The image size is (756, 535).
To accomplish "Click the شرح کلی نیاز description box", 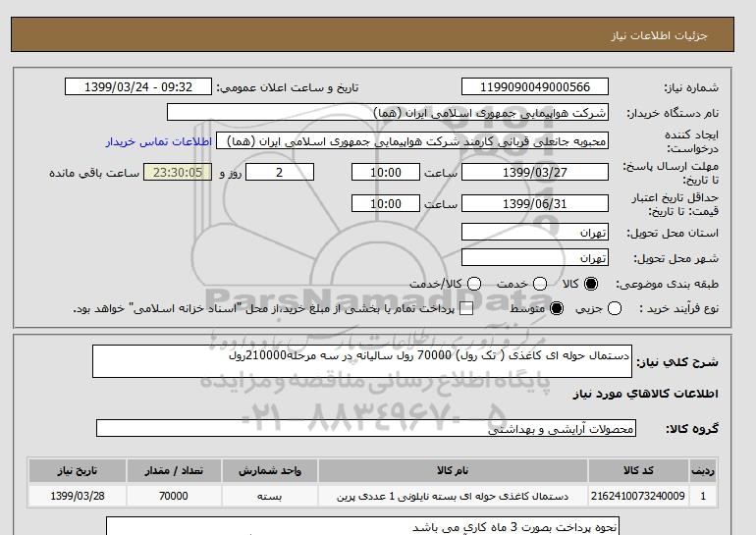I will 362,361.
